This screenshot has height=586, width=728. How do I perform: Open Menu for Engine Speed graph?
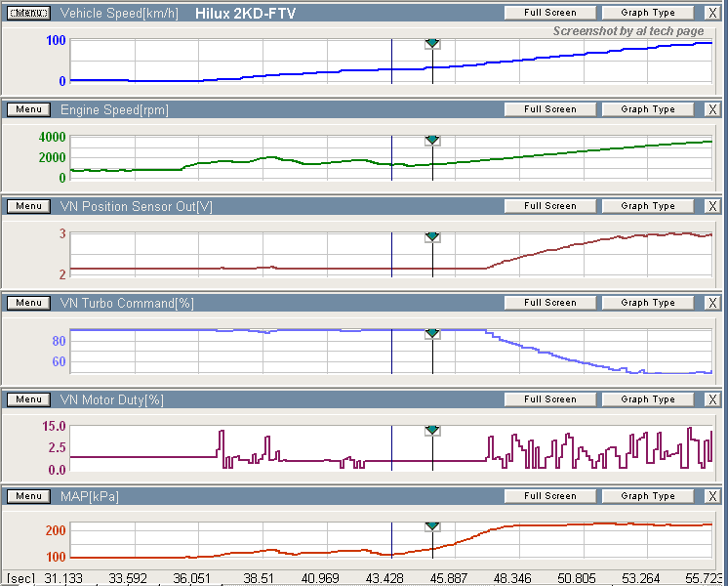click(x=28, y=109)
